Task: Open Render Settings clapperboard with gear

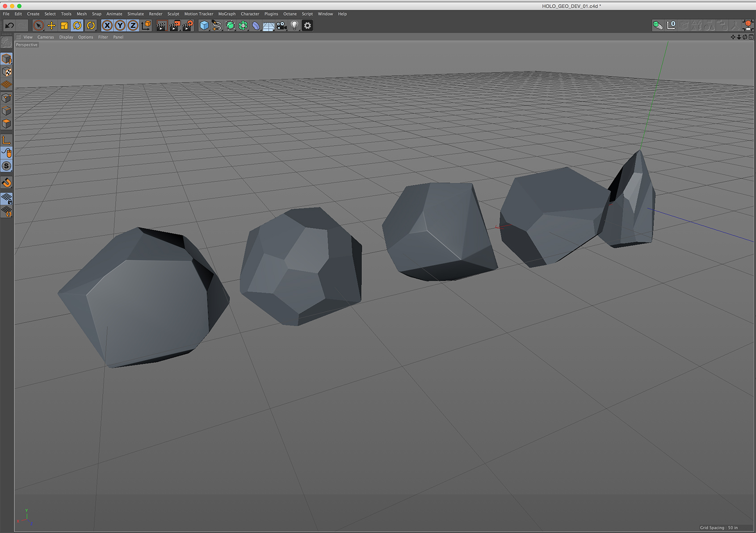Action: pyautogui.click(x=188, y=25)
